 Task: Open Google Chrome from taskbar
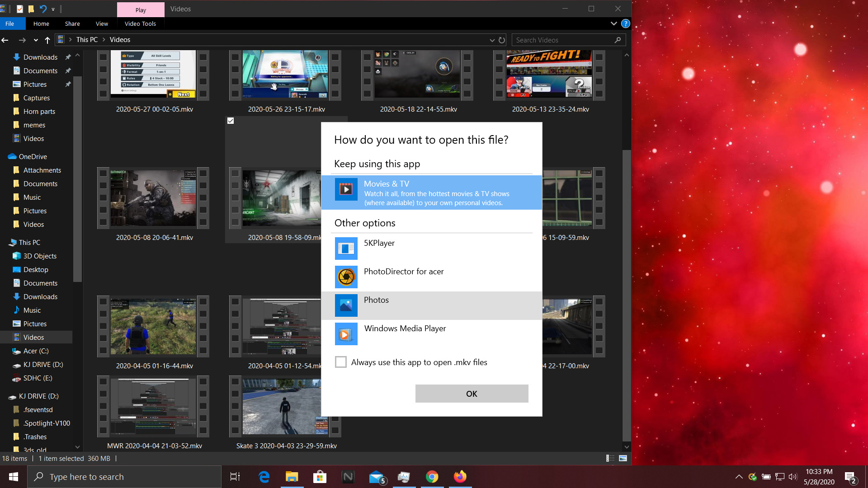pos(432,477)
